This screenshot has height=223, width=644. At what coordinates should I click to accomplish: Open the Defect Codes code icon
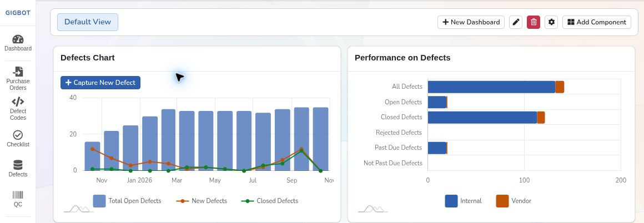point(18,102)
